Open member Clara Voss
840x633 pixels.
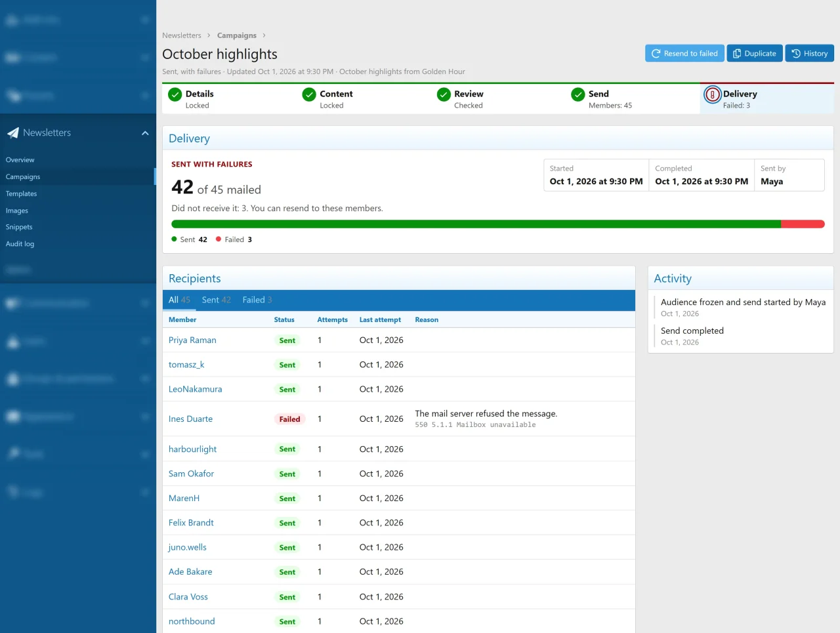pos(188,597)
